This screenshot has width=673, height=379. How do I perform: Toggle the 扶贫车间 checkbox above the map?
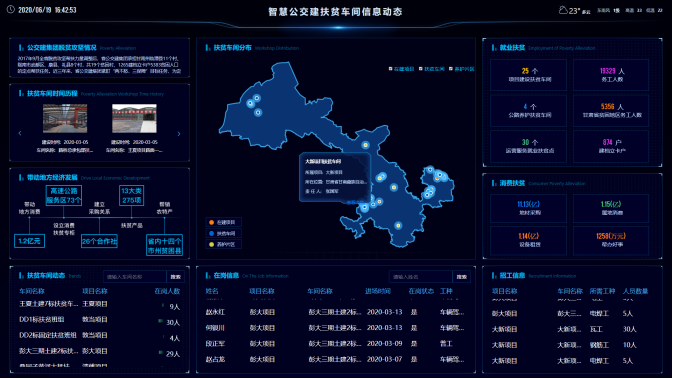pos(421,69)
